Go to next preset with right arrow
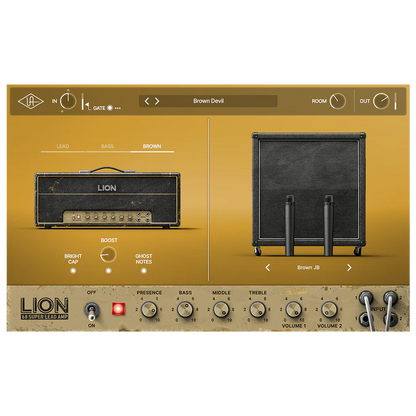Viewport: 416px width, 416px height. pos(157,101)
